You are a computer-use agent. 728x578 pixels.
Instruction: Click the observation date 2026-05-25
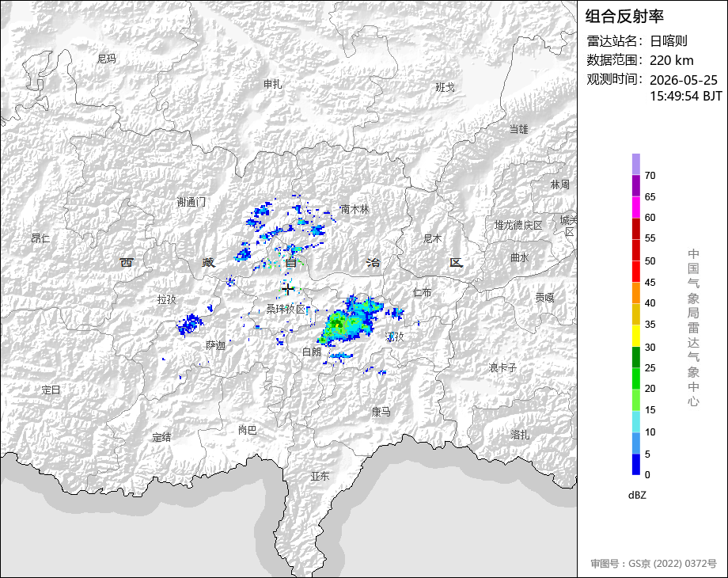[684, 80]
